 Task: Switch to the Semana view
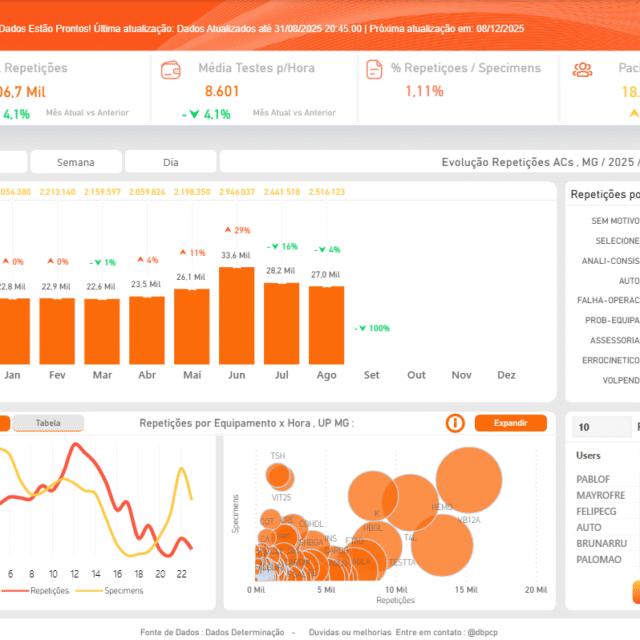point(76,162)
